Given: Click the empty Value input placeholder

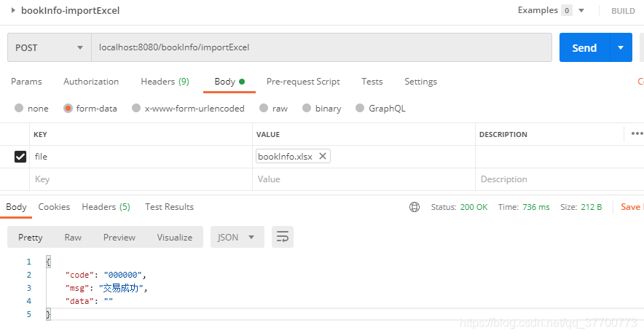Looking at the screenshot, I should click(364, 179).
